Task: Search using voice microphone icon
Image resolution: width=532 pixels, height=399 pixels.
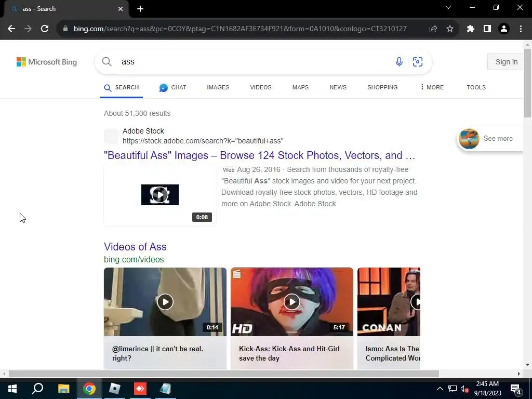Action: (x=400, y=62)
